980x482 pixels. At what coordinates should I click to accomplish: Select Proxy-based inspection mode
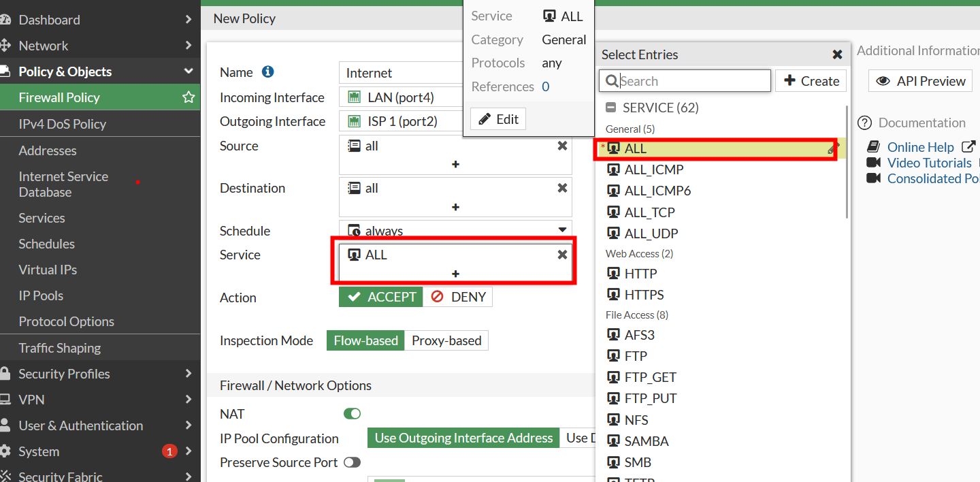446,340
